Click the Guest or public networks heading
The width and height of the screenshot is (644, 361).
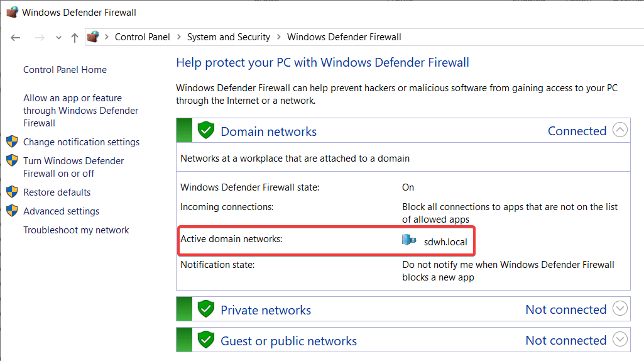pos(288,341)
